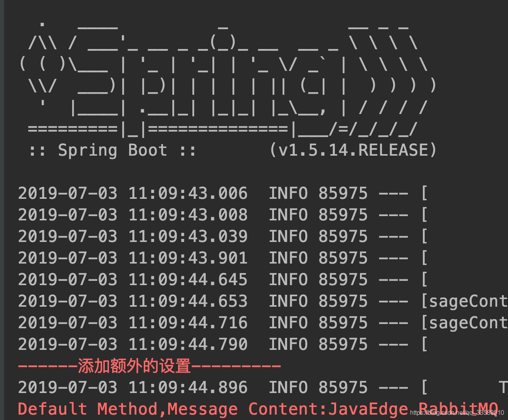Select the log line timestamped 11:09:44.653
Screen dimensions: 508x420
263,301
